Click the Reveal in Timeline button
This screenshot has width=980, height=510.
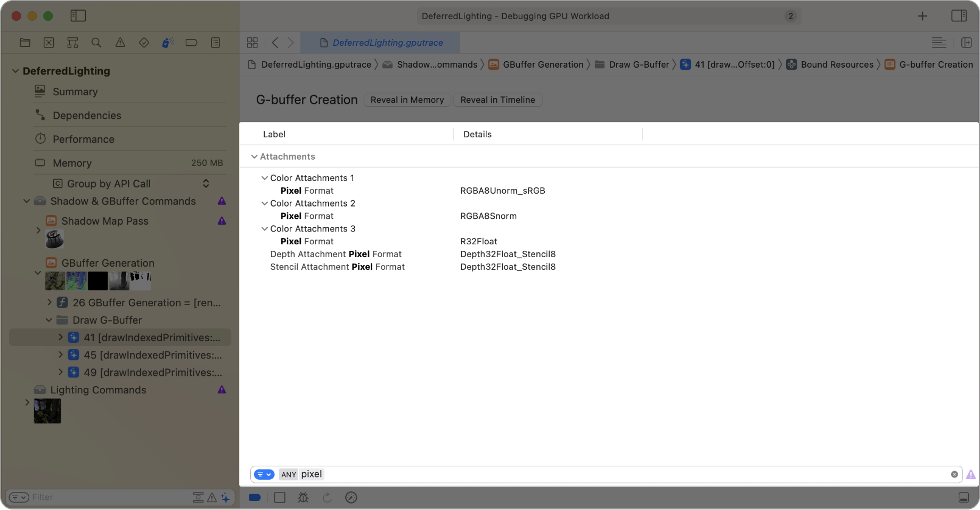pos(497,100)
